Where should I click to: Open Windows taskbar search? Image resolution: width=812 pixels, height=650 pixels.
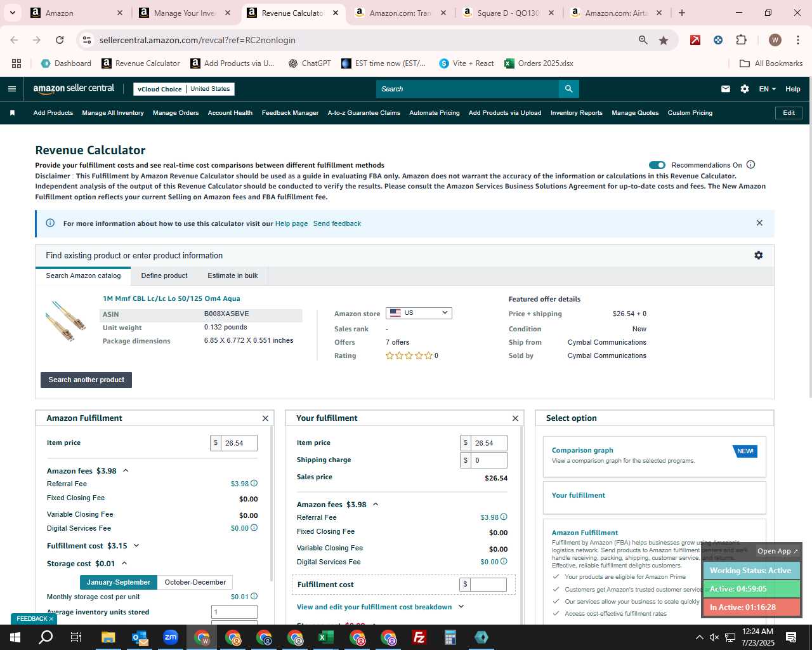coord(46,637)
